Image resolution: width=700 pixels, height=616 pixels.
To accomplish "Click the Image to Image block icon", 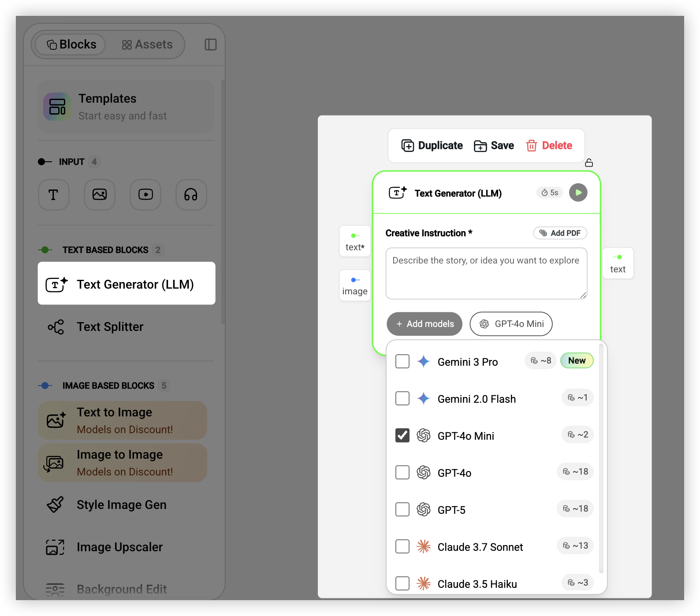I will tap(54, 463).
